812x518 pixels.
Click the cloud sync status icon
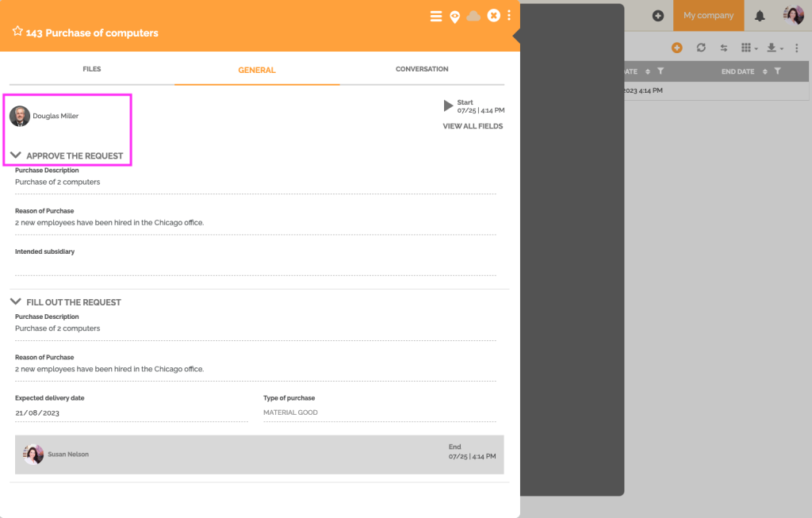click(473, 15)
